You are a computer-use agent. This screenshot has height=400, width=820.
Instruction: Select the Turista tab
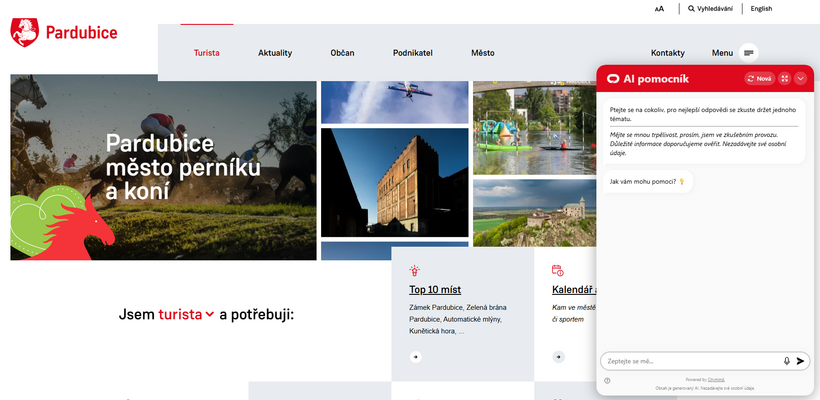point(207,53)
